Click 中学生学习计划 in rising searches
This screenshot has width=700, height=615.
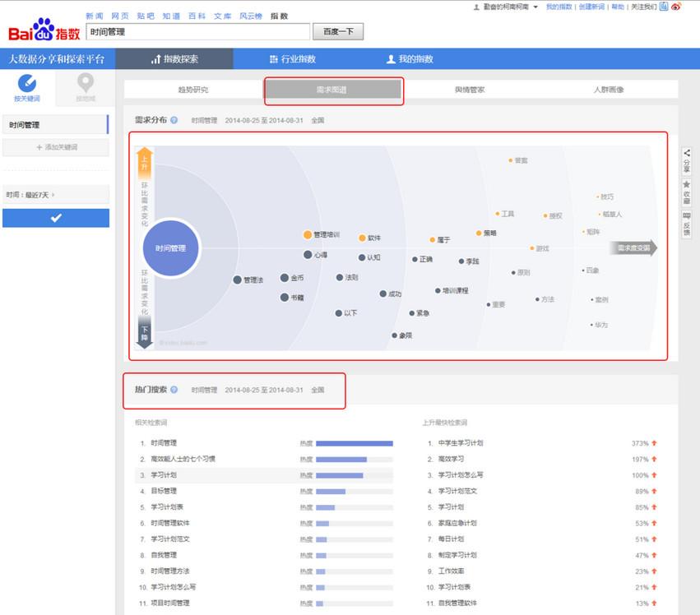point(461,443)
